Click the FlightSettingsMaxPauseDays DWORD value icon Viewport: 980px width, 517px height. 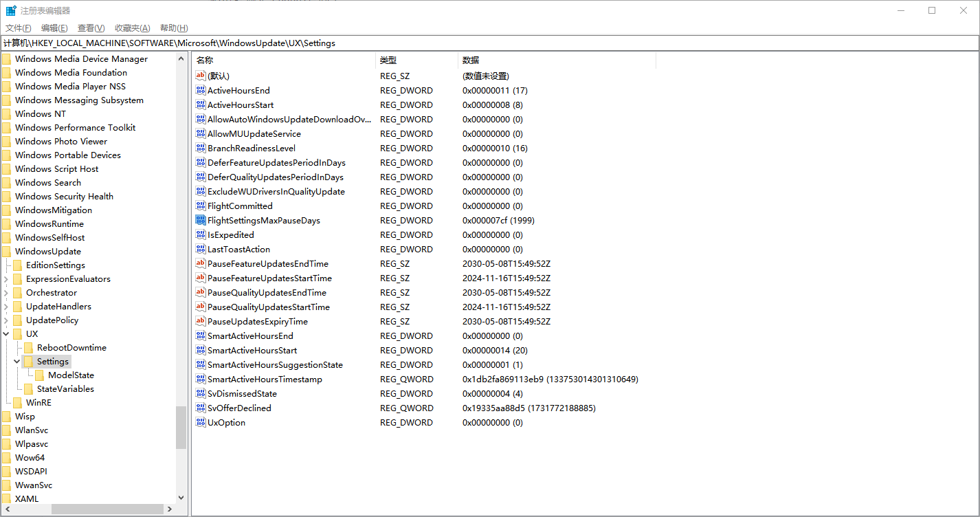coord(201,221)
